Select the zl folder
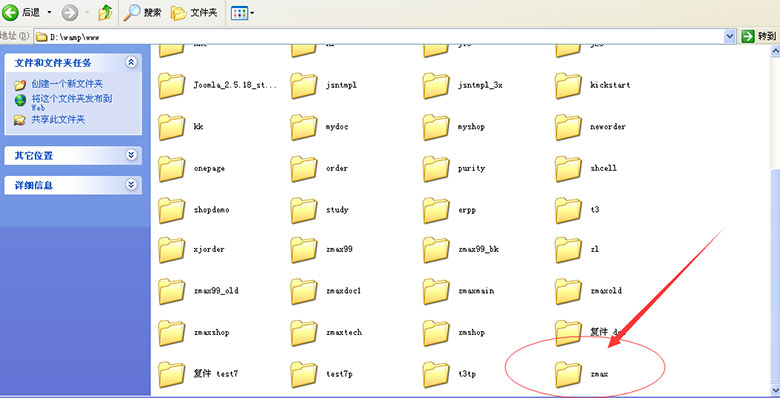This screenshot has height=398, width=780. click(x=577, y=249)
